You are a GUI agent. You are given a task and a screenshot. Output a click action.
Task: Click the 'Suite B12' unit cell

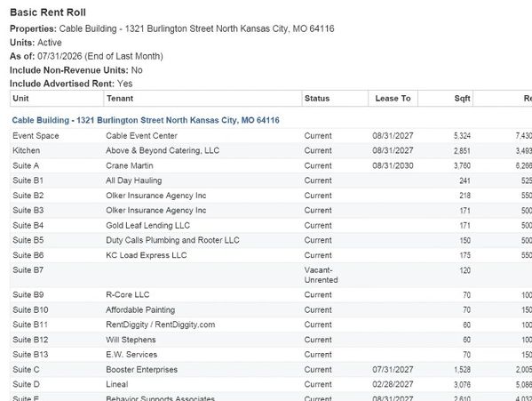[x=30, y=340]
